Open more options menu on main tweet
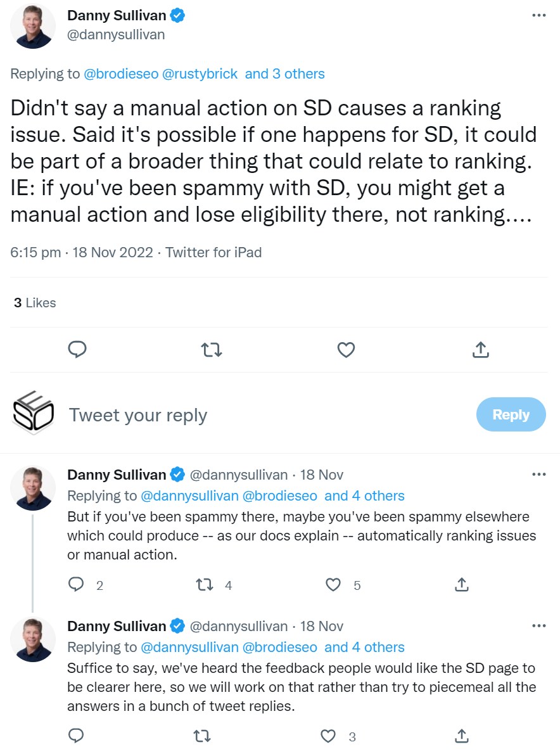The height and width of the screenshot is (754, 560). [538, 15]
